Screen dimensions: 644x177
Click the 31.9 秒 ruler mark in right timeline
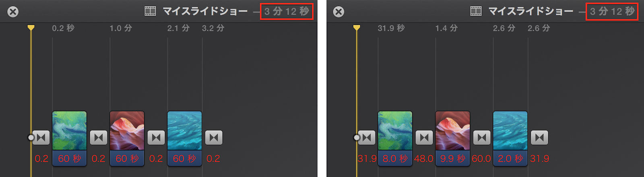tap(391, 28)
